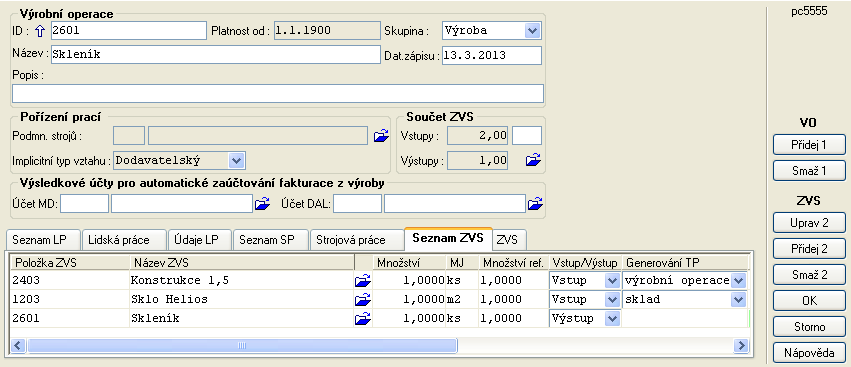
Task: Focus the ID field containing 2601
Action: pyautogui.click(x=128, y=31)
